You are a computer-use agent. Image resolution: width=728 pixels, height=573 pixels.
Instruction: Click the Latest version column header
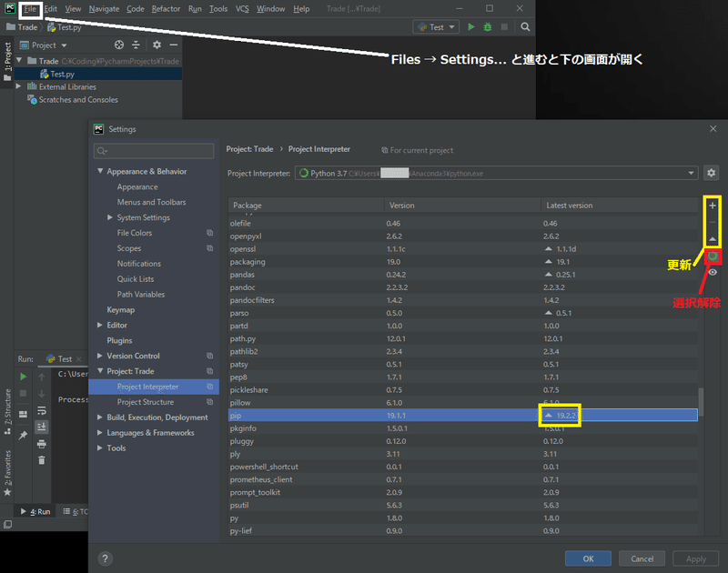pyautogui.click(x=620, y=205)
